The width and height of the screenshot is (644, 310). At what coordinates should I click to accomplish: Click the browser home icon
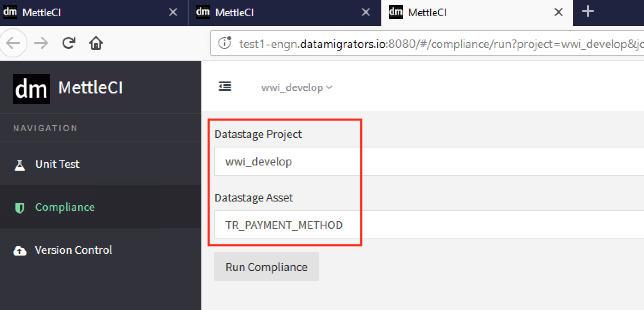point(96,43)
